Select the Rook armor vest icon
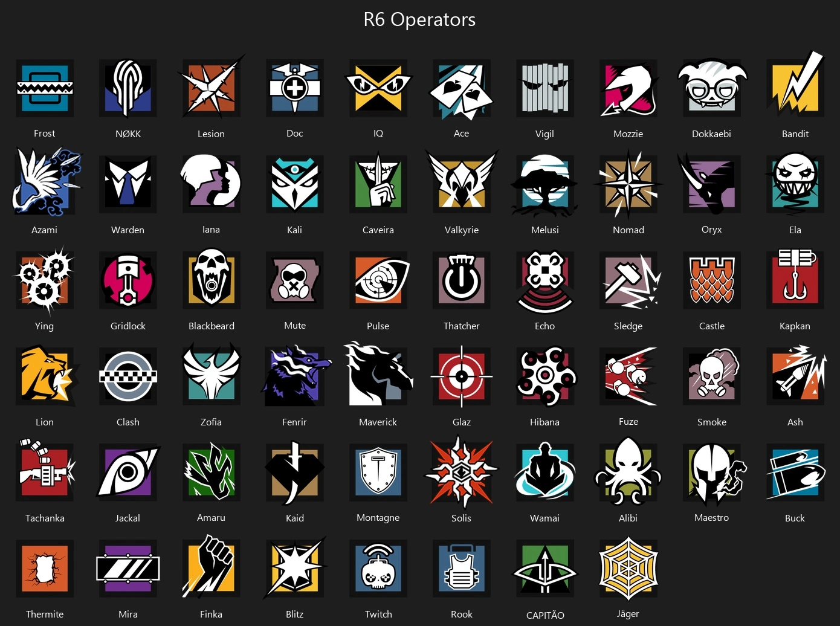840x626 pixels. click(x=462, y=569)
